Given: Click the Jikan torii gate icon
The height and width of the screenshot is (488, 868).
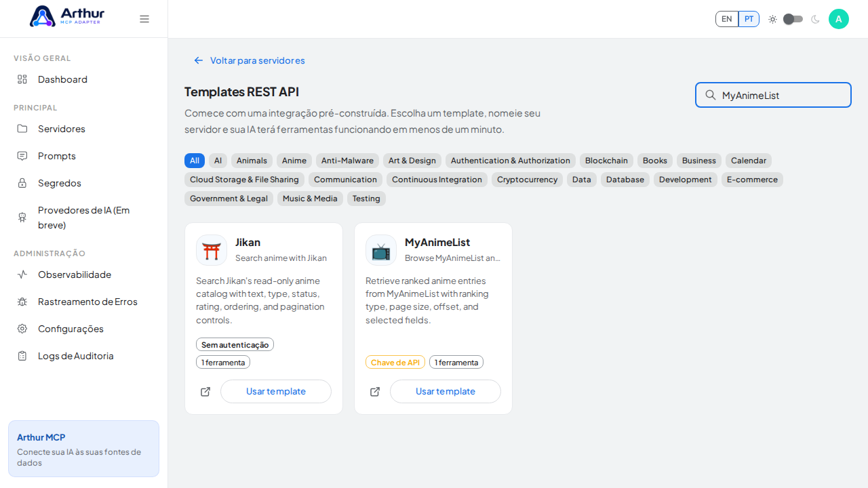Looking at the screenshot, I should [212, 250].
